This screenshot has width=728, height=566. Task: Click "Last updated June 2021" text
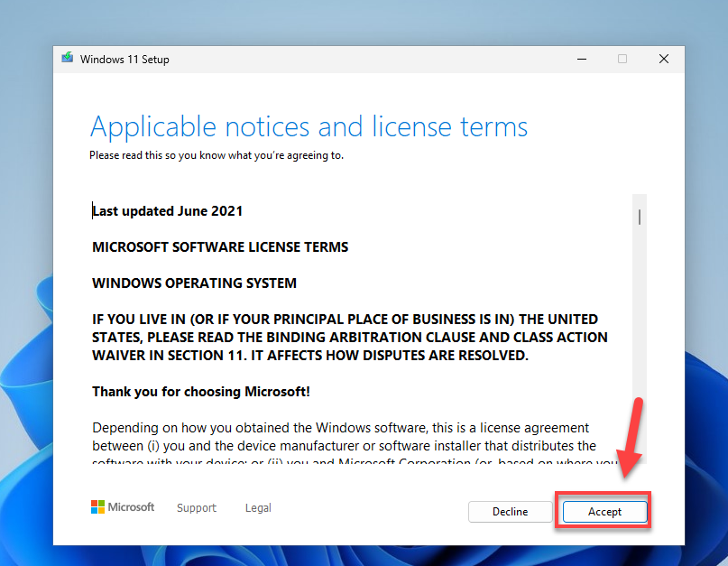[167, 211]
